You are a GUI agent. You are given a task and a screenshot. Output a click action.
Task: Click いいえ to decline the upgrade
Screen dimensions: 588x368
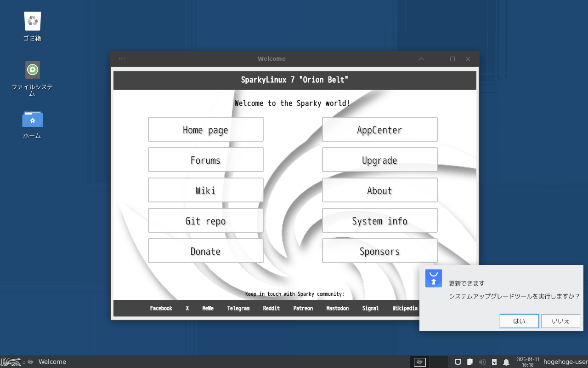(560, 321)
